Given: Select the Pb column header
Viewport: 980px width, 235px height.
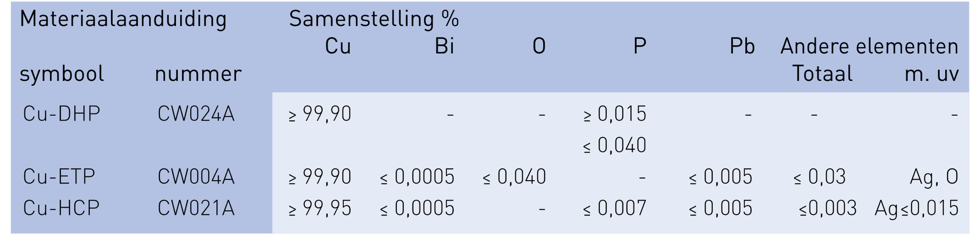Looking at the screenshot, I should [x=741, y=47].
